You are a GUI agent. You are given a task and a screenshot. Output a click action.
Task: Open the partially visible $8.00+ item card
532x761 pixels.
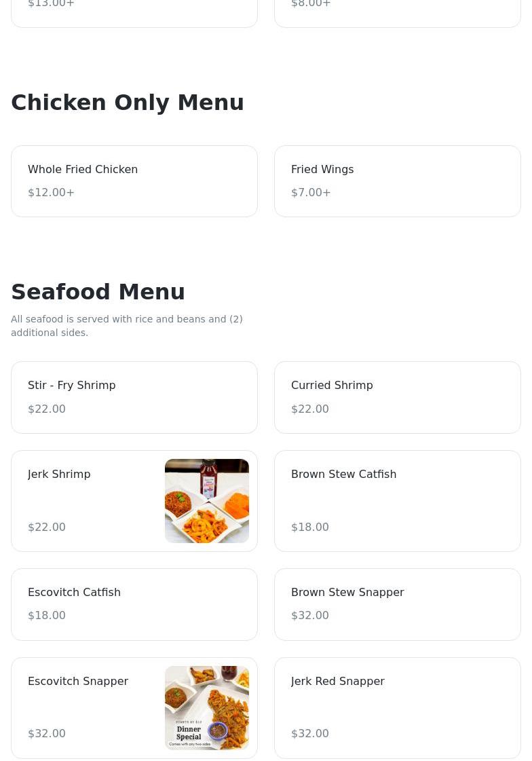(x=397, y=12)
